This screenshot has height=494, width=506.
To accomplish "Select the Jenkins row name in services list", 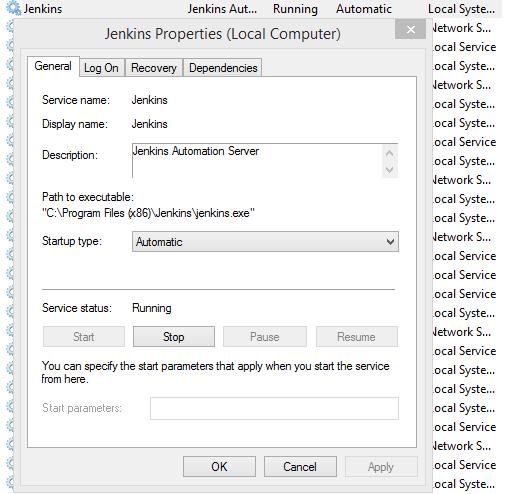I will click(x=43, y=9).
